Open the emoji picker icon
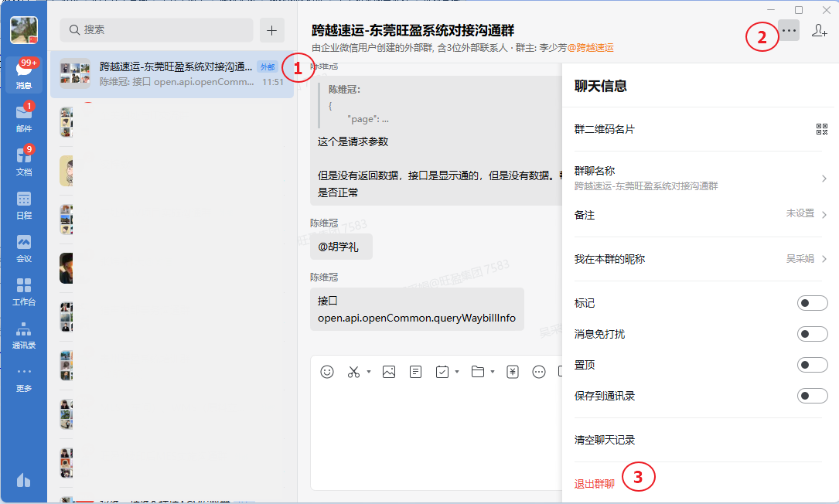Viewport: 839px width, 504px height. pyautogui.click(x=327, y=372)
